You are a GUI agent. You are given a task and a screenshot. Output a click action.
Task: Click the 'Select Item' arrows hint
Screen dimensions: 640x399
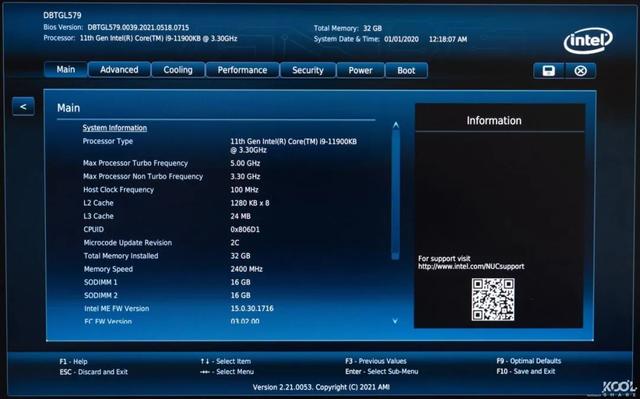point(225,361)
